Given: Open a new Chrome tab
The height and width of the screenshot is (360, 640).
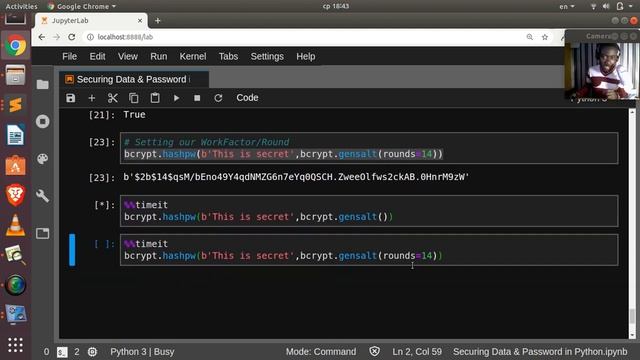Looking at the screenshot, I should click(x=158, y=20).
